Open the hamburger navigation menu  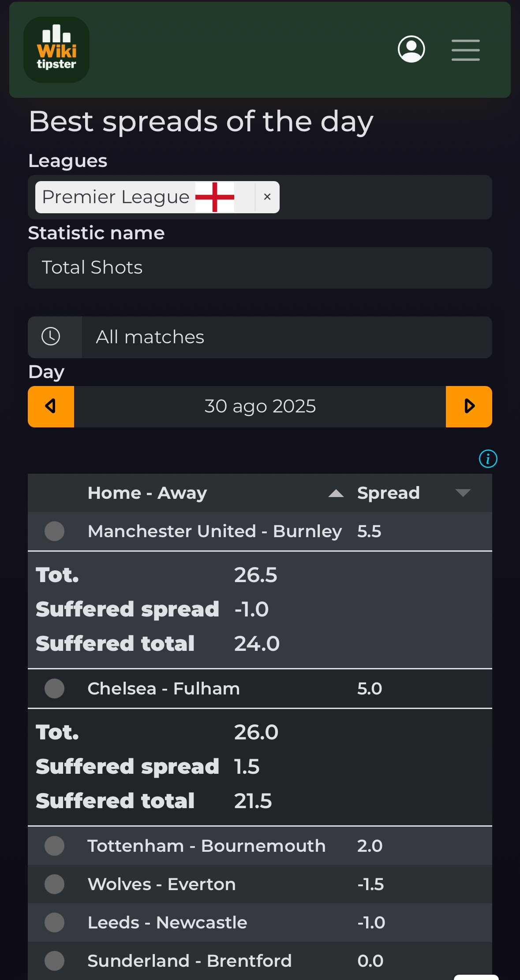click(x=465, y=50)
